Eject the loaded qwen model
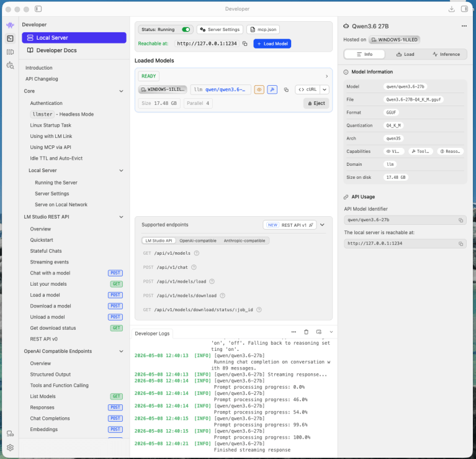The height and width of the screenshot is (459, 476). (x=317, y=103)
